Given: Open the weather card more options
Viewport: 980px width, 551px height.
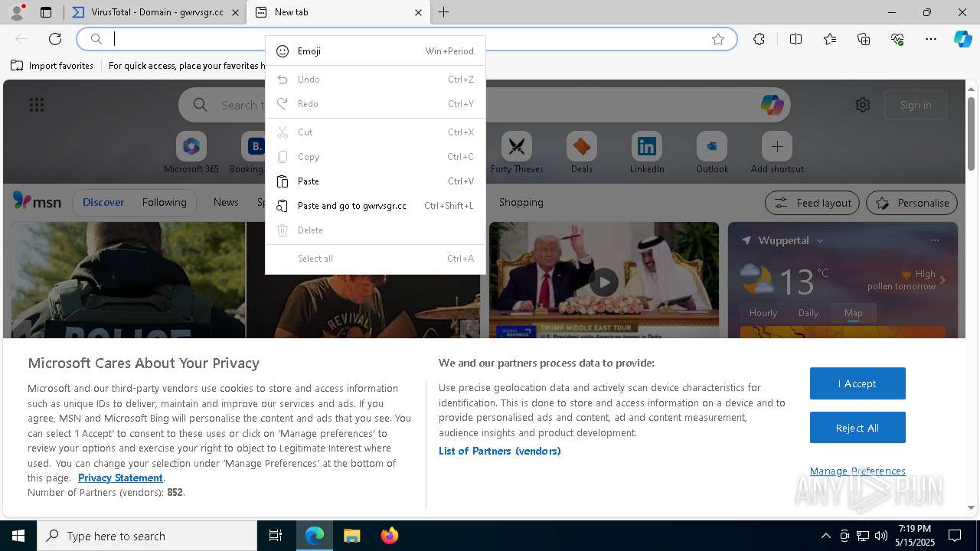Looking at the screenshot, I should click(934, 240).
